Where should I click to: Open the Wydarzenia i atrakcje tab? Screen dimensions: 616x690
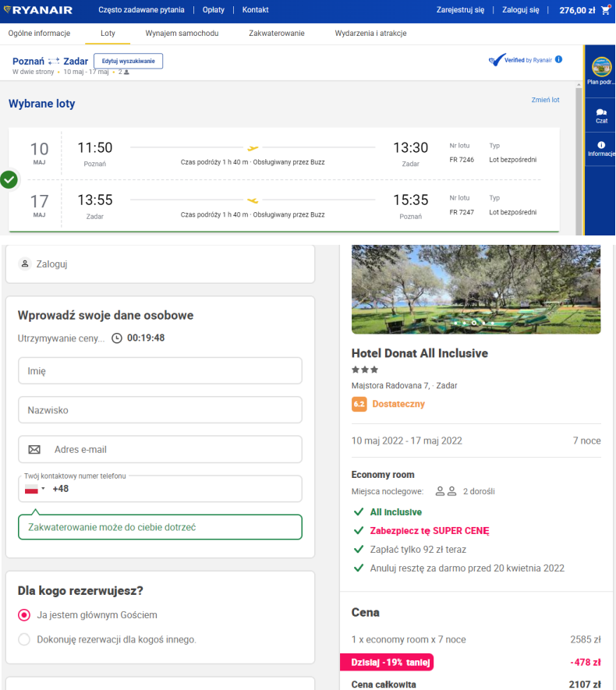pos(370,33)
